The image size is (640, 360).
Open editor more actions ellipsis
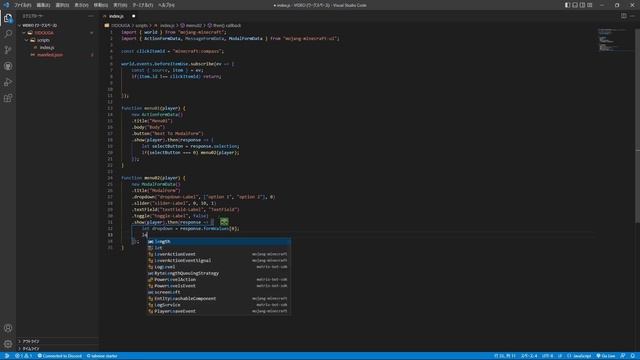click(x=632, y=16)
